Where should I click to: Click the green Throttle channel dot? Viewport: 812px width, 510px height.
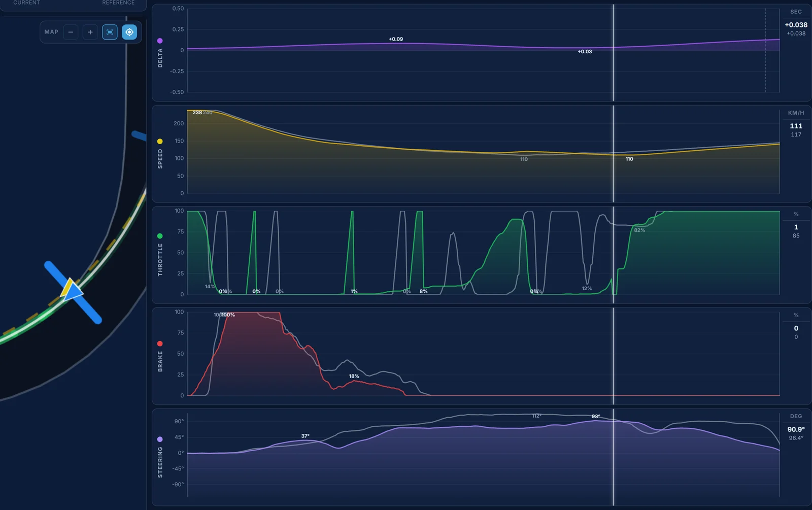click(160, 236)
